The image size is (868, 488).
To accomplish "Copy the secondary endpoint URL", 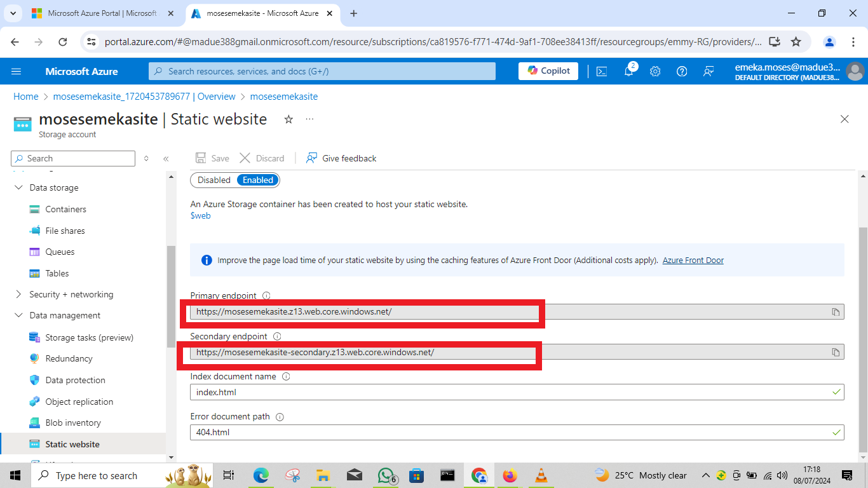I will point(836,352).
